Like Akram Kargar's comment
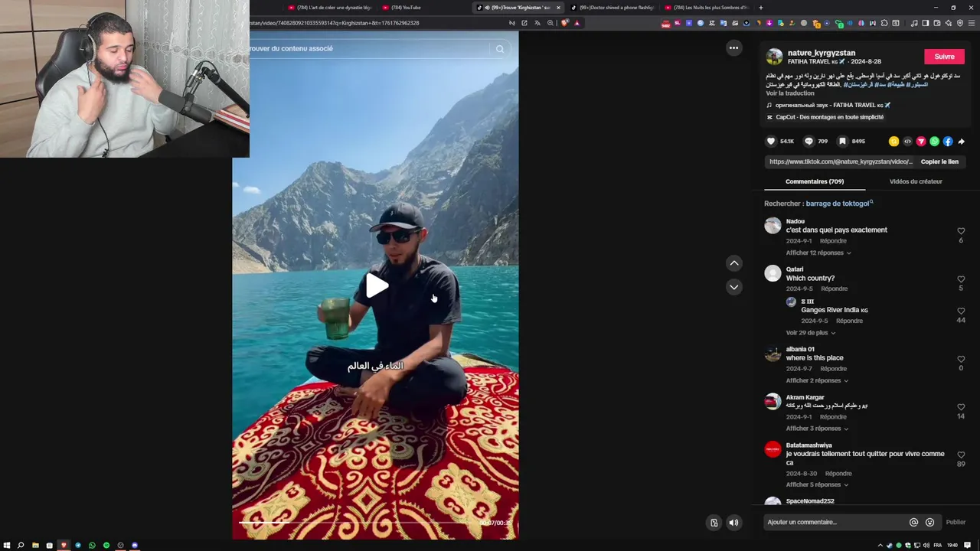Image resolution: width=980 pixels, height=551 pixels. (x=961, y=407)
